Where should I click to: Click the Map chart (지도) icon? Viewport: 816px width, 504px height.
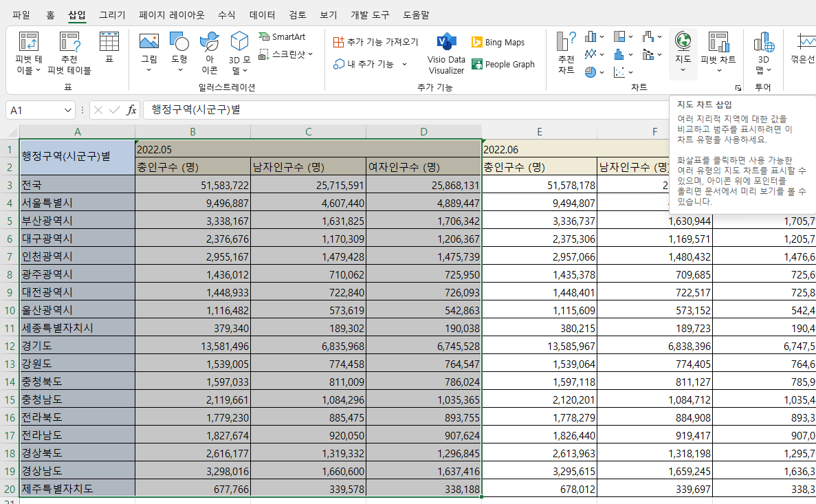coord(683,42)
